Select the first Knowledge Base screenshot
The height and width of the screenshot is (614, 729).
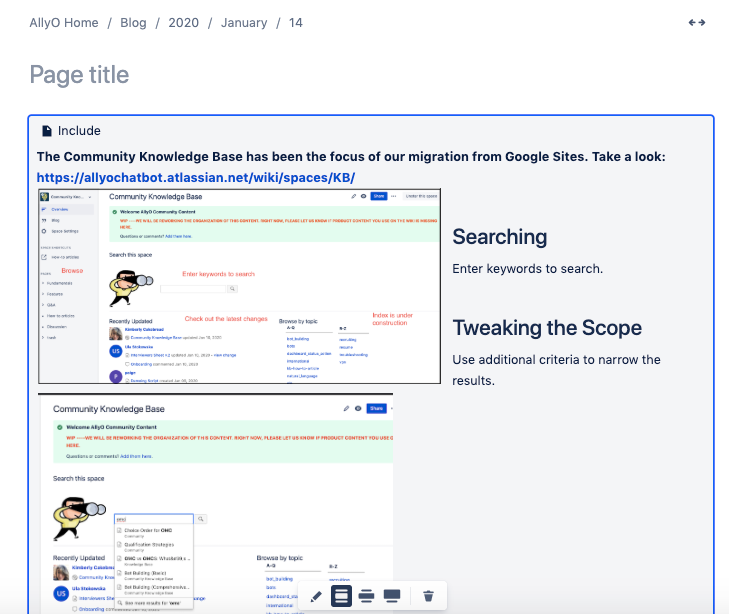[x=239, y=286]
